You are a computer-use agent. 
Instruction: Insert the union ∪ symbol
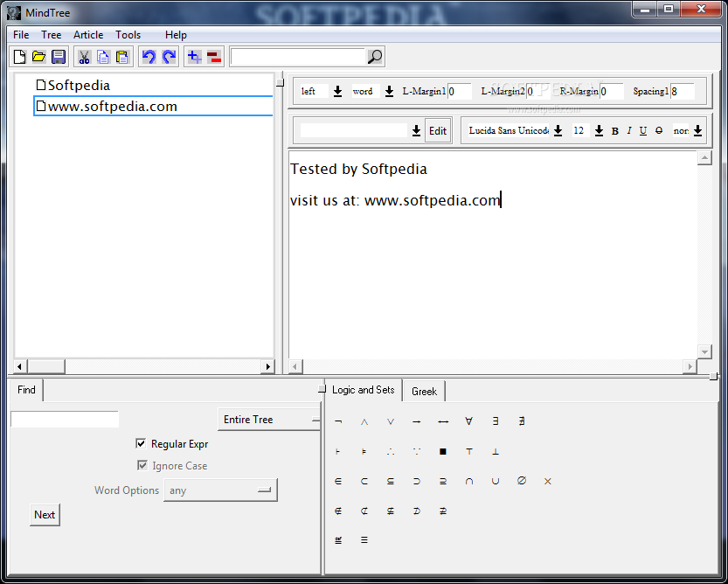[496, 481]
